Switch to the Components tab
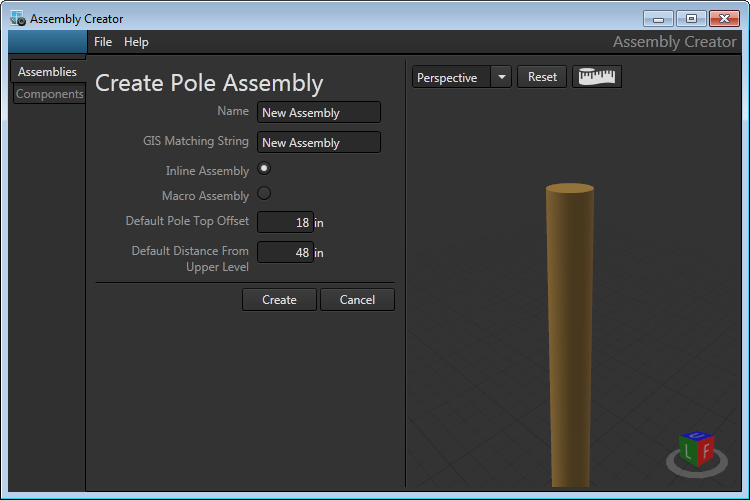750x500 pixels. (50, 94)
